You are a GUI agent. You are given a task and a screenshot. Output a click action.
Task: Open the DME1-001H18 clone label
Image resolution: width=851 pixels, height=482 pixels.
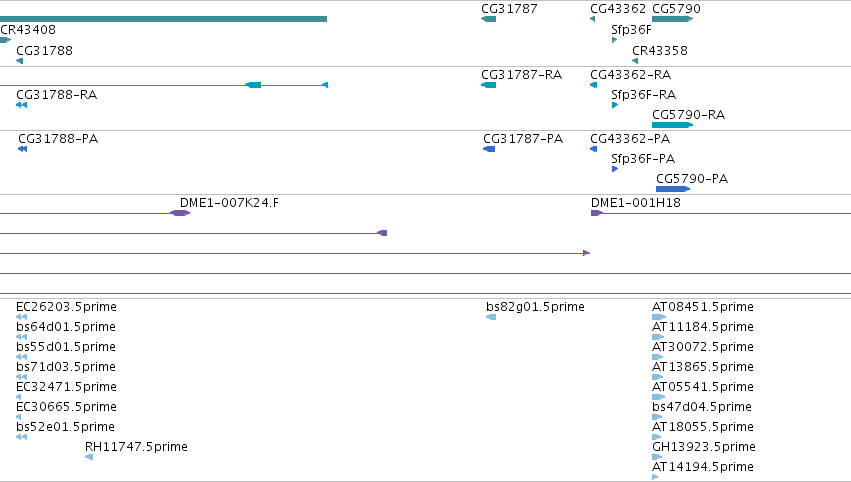(636, 202)
